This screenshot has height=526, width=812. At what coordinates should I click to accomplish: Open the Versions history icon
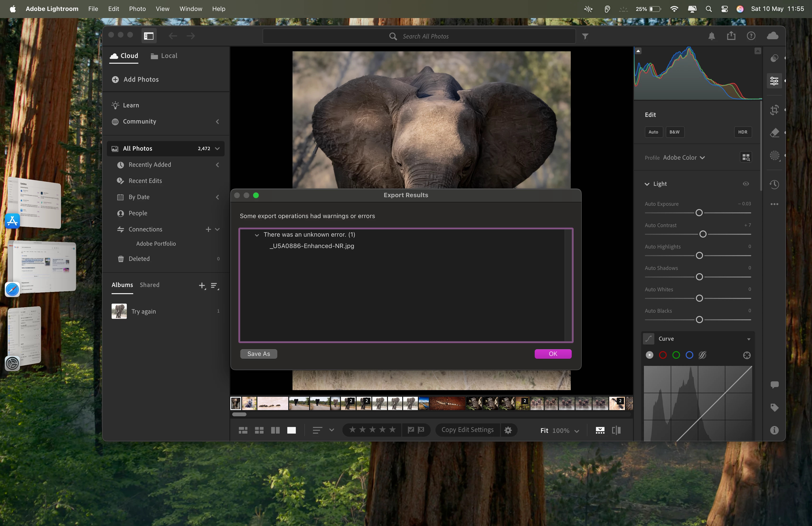774,184
